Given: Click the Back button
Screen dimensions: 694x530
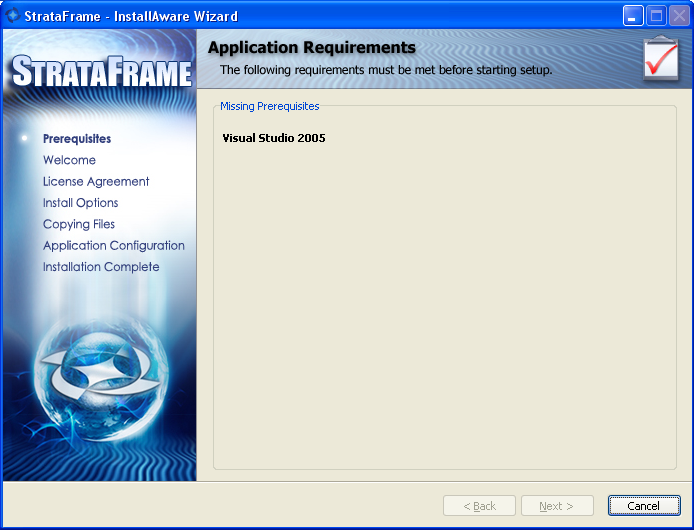Looking at the screenshot, I should [479, 506].
